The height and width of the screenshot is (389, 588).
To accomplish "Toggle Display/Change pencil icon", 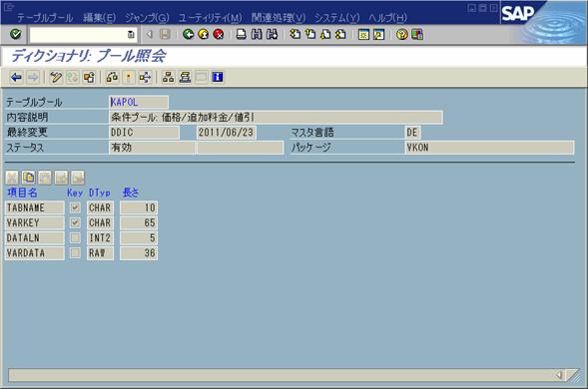I will pos(56,78).
